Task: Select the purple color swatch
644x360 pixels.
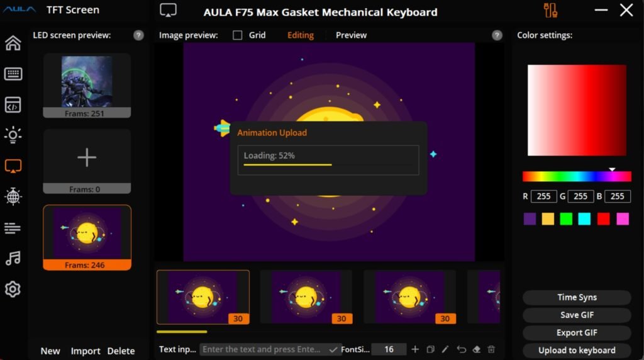Action: click(530, 218)
